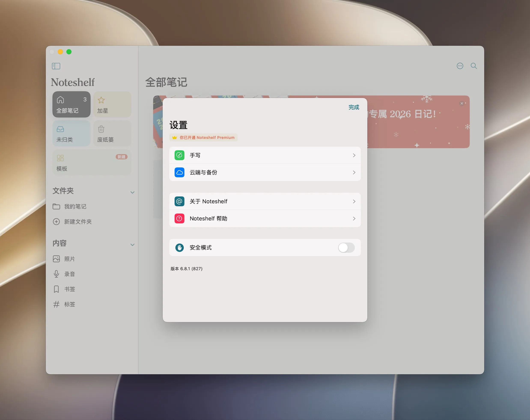The width and height of the screenshot is (530, 420).
Task: Click the note count 3 on 全部笔记
Action: [85, 99]
